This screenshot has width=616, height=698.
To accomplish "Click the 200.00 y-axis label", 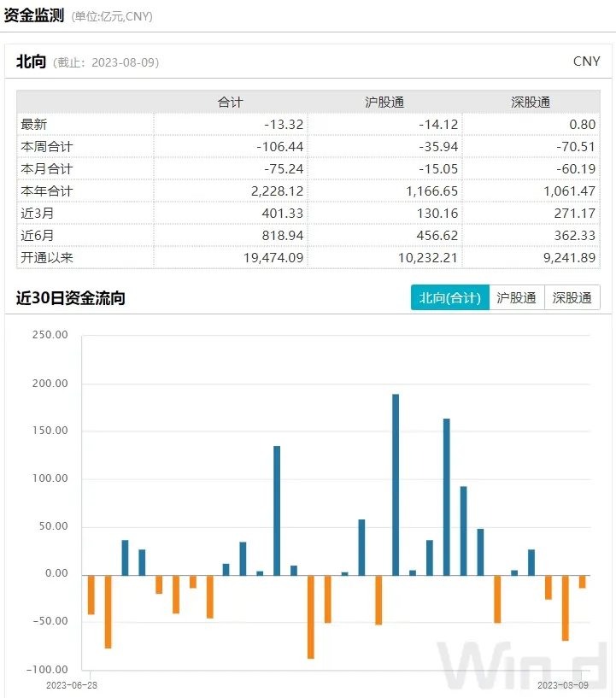I will tap(50, 384).
